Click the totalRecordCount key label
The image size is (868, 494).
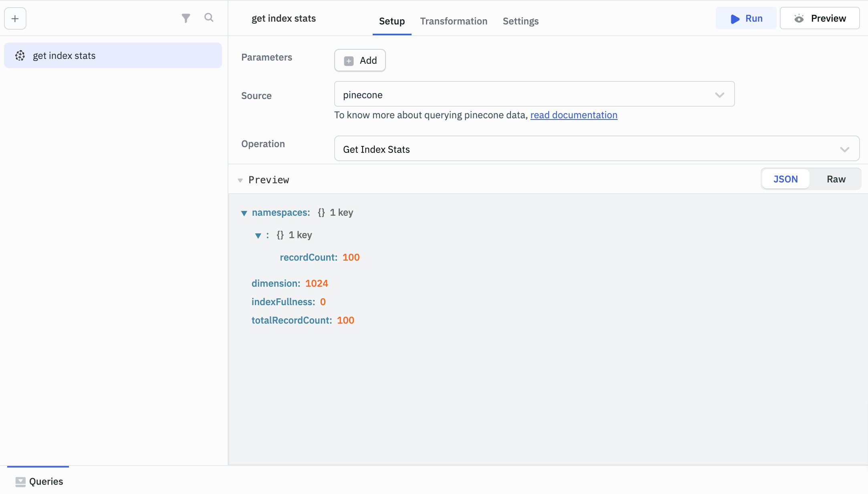291,320
